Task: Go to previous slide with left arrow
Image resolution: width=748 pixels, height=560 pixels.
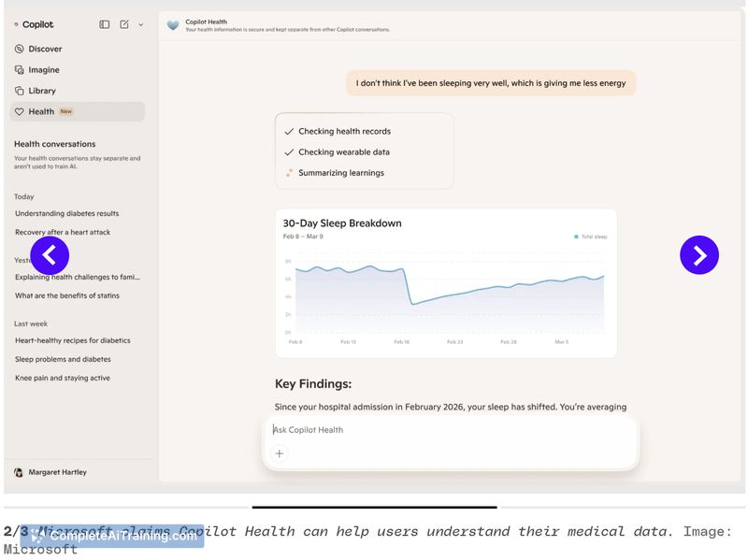Action: point(50,255)
